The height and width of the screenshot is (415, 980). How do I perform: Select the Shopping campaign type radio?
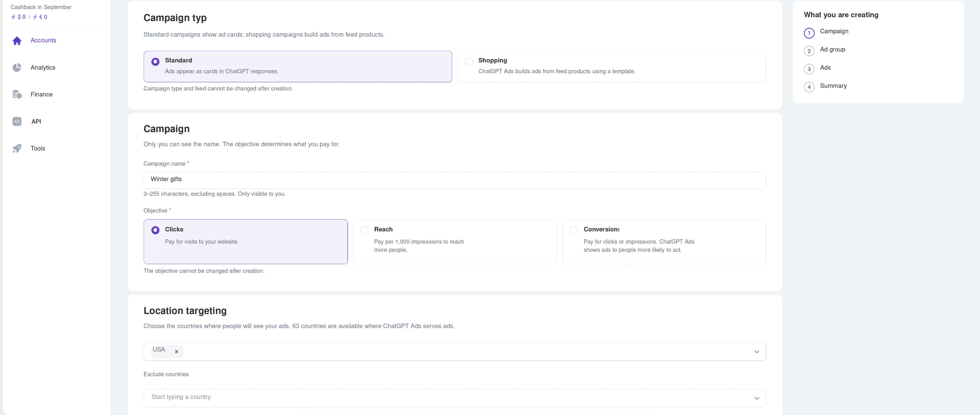(x=469, y=62)
